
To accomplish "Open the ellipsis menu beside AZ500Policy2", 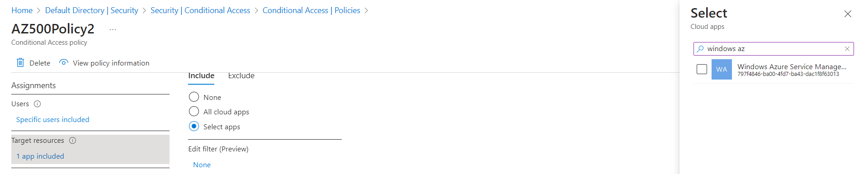I will tap(113, 29).
